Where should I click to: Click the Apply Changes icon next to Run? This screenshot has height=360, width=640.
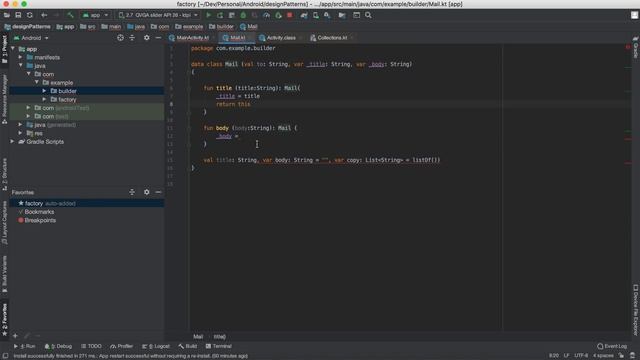click(220, 15)
